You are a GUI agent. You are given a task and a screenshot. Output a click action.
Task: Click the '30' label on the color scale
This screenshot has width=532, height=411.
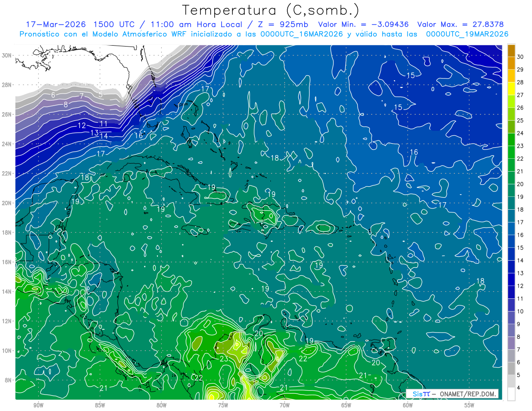tap(520, 57)
